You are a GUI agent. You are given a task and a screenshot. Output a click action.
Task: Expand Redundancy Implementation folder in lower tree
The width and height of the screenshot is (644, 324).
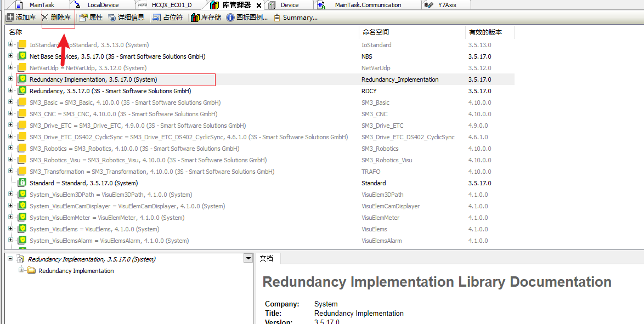click(x=21, y=270)
